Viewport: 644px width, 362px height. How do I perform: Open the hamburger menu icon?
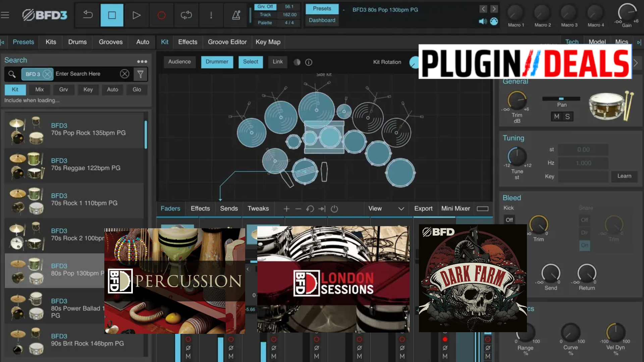[5, 15]
